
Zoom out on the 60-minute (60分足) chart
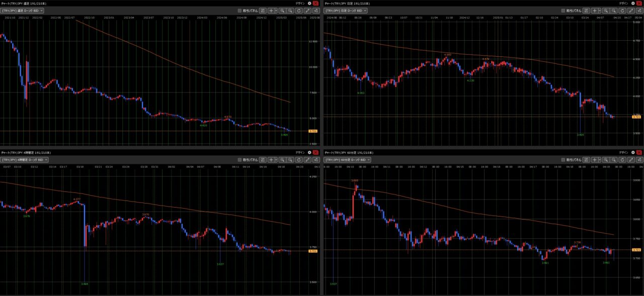coord(615,159)
